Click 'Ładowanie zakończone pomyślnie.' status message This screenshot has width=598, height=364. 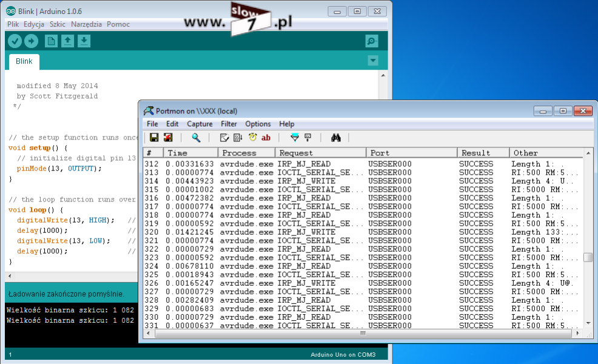pyautogui.click(x=66, y=294)
